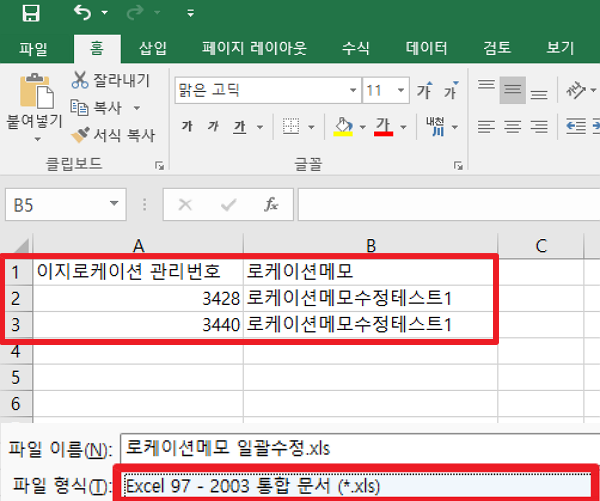Image resolution: width=600 pixels, height=501 pixels.
Task: Select column C header
Action: point(541,245)
